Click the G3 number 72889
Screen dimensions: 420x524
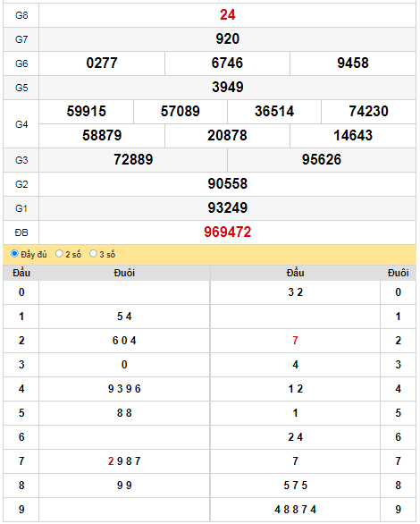(133, 159)
